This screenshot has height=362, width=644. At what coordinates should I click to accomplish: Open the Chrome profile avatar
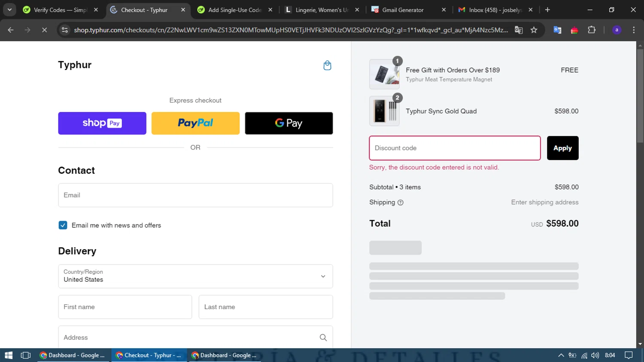[x=617, y=30]
